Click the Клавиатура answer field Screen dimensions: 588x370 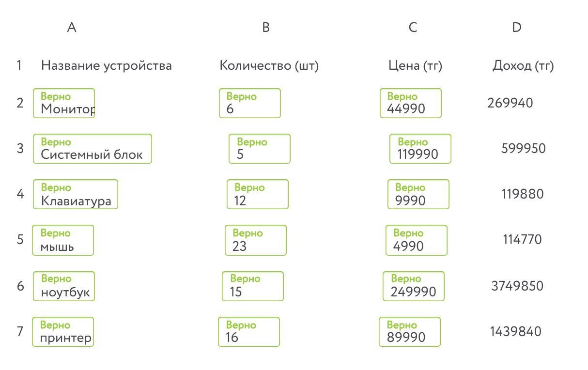pyautogui.click(x=76, y=194)
